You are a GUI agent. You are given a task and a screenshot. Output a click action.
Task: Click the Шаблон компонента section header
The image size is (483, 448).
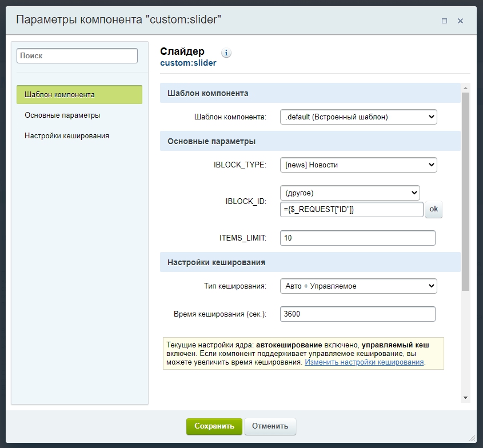310,93
